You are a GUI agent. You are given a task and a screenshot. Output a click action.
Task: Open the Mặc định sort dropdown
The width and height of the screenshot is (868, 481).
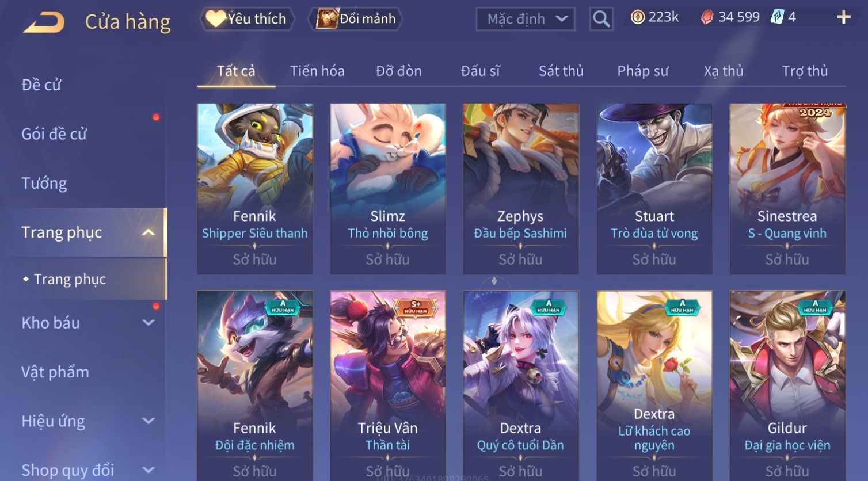pyautogui.click(x=526, y=19)
